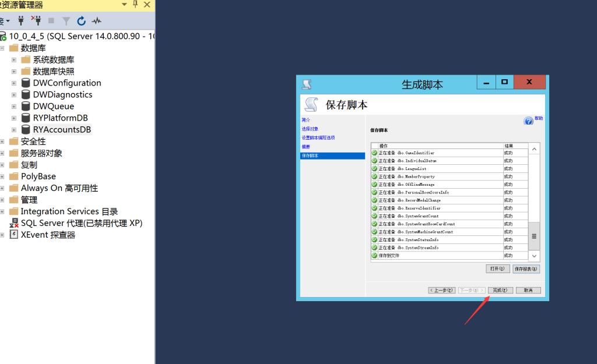
Task: Connect to a new server with the plug icon
Action: click(21, 21)
